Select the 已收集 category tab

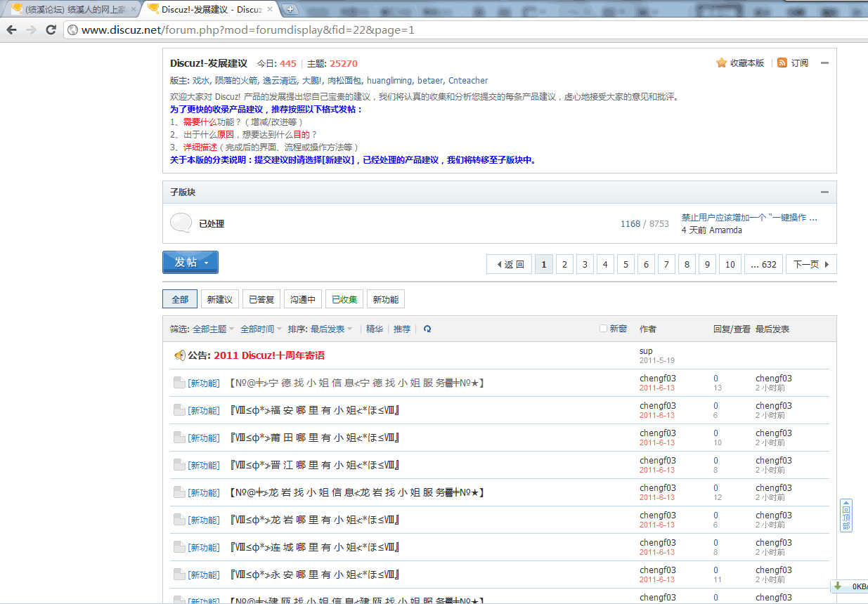coord(344,299)
